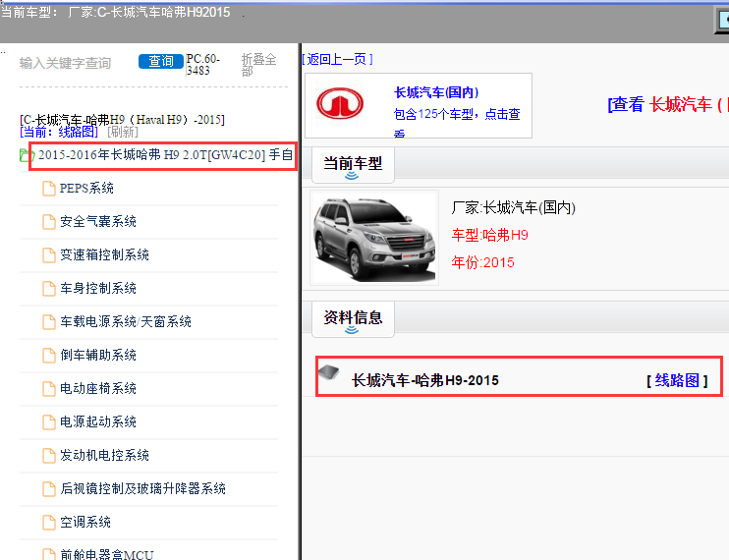Click 折叠全部 to collapse all
Image resolution: width=729 pixels, height=560 pixels.
tap(259, 65)
